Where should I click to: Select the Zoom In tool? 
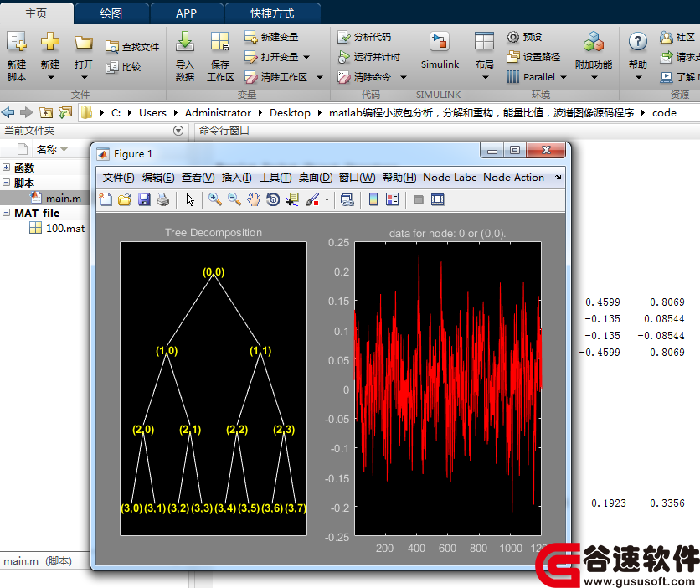pos(215,199)
